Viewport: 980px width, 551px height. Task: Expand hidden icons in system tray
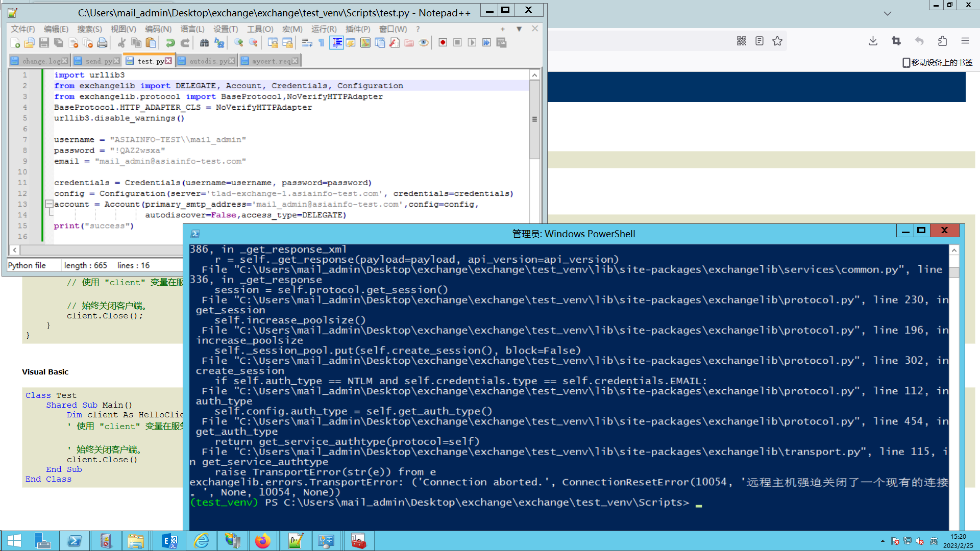(883, 541)
